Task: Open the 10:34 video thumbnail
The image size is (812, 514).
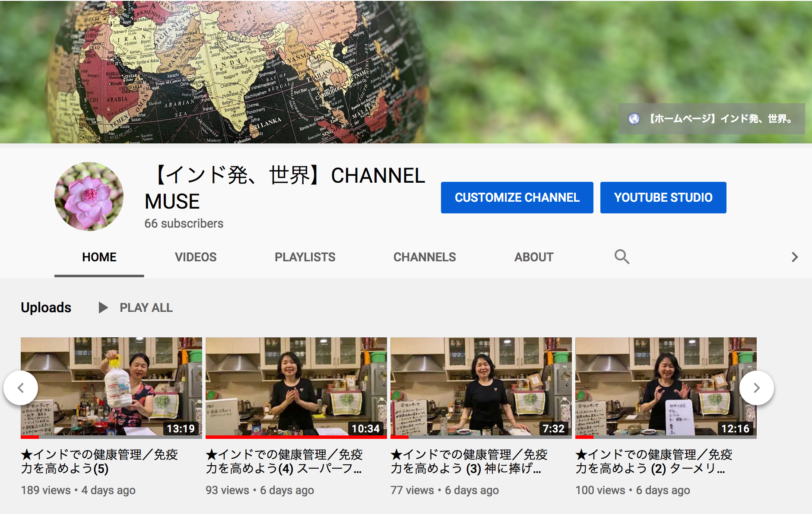Action: [296, 388]
